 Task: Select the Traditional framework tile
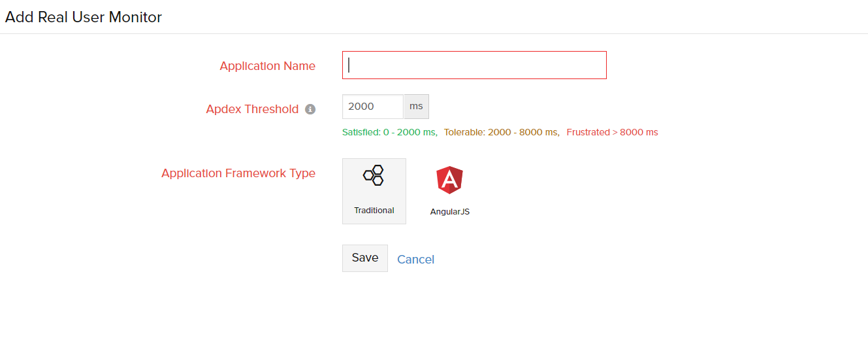(x=374, y=191)
